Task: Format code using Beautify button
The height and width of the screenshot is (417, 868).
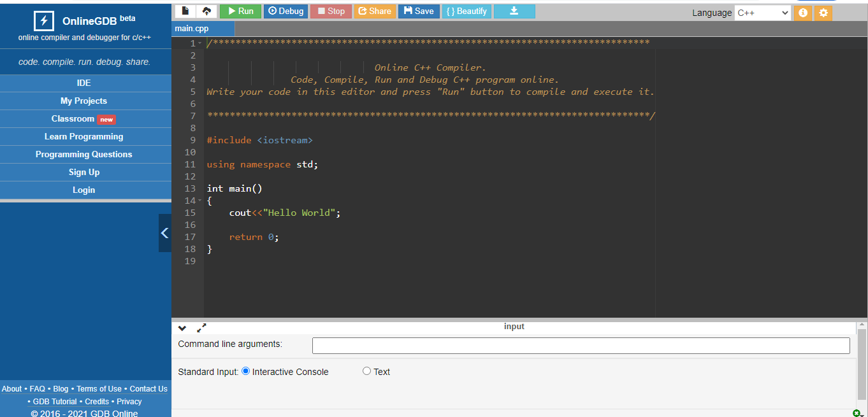Action: click(467, 11)
